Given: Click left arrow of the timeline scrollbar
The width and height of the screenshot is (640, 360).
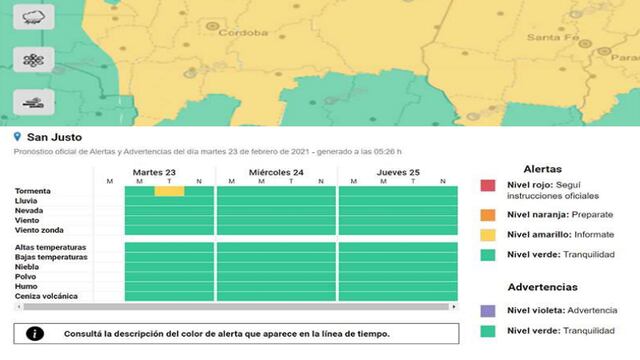Looking at the screenshot, I should coord(18,307).
